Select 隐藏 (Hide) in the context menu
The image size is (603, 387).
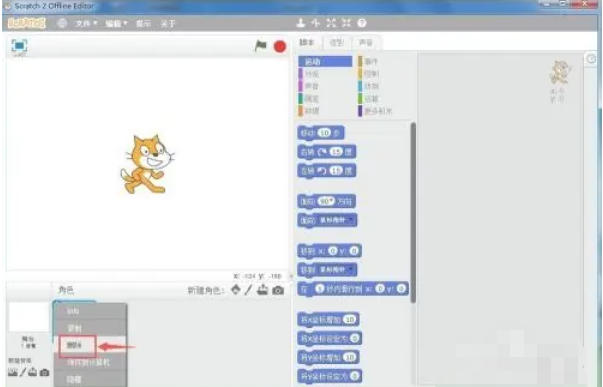click(x=90, y=379)
